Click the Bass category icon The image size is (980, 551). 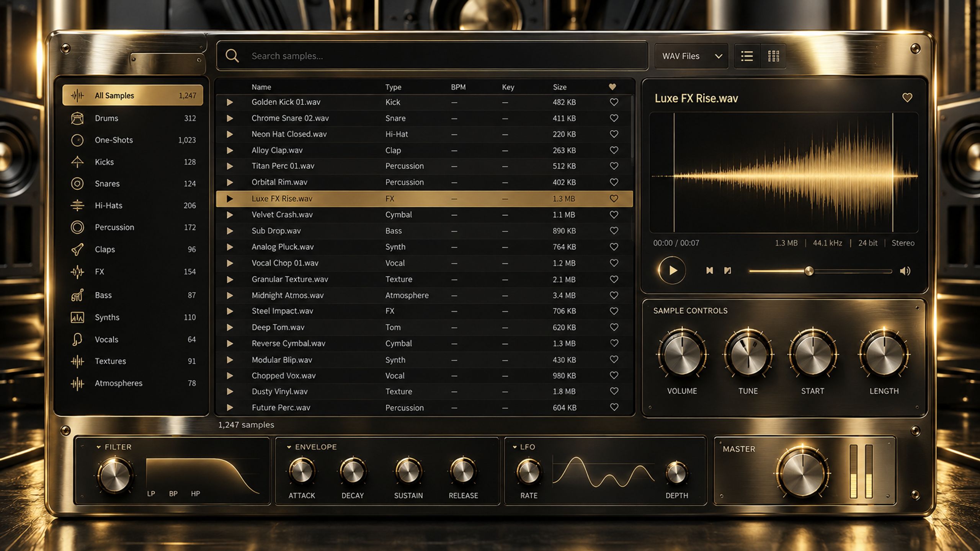[77, 295]
